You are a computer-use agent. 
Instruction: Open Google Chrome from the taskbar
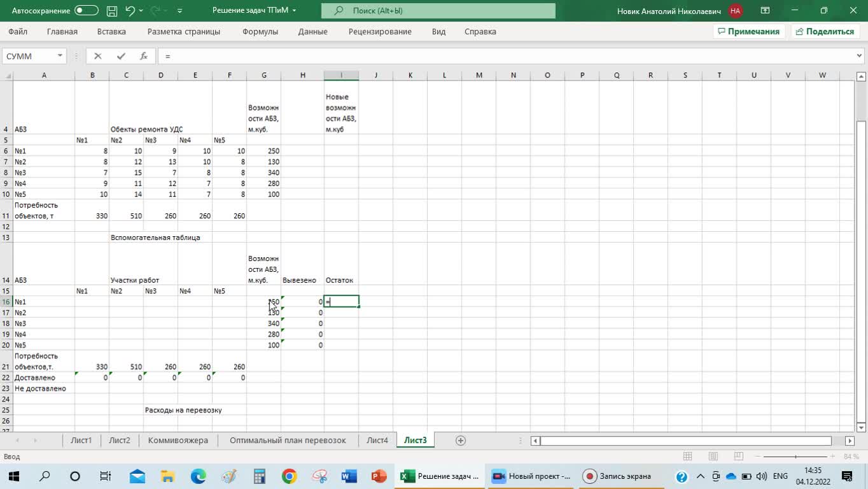pyautogui.click(x=290, y=476)
